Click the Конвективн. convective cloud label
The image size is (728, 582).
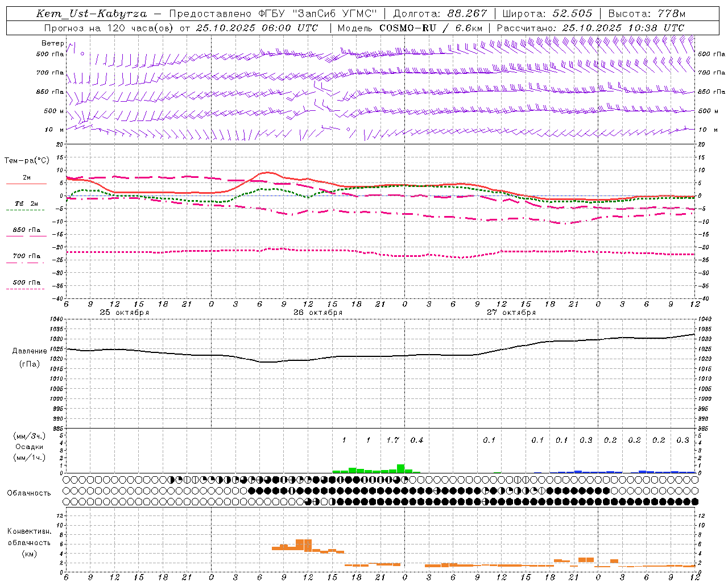click(29, 531)
